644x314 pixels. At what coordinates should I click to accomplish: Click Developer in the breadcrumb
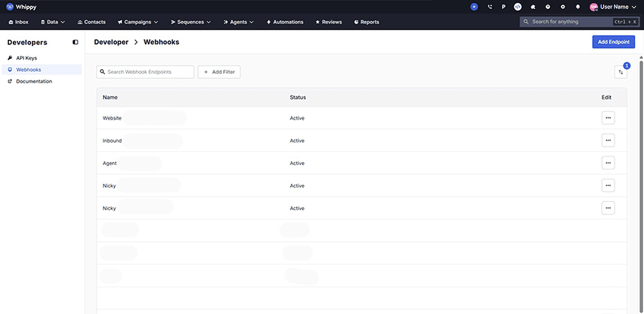(x=111, y=42)
